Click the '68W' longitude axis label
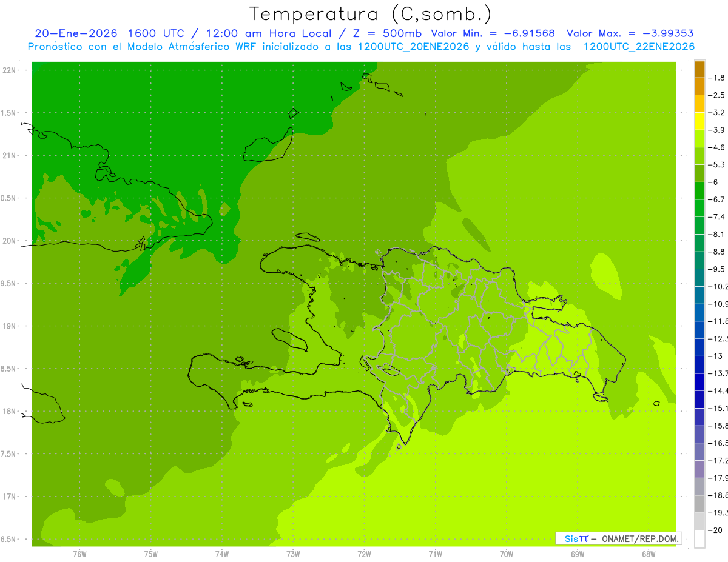Screen dimensions: 728x562 (649, 554)
